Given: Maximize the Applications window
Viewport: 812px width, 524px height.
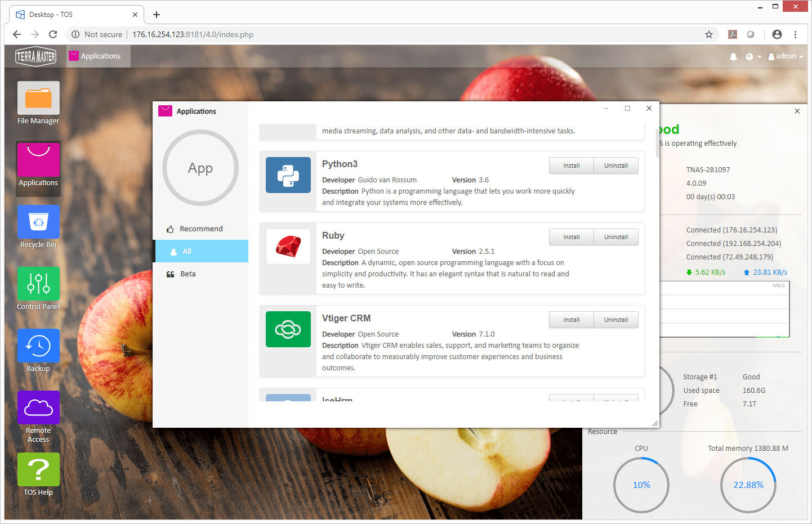Looking at the screenshot, I should tap(627, 108).
